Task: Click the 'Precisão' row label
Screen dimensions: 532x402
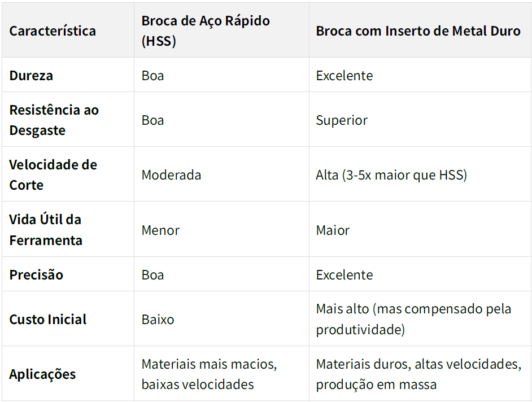Action: coord(36,275)
